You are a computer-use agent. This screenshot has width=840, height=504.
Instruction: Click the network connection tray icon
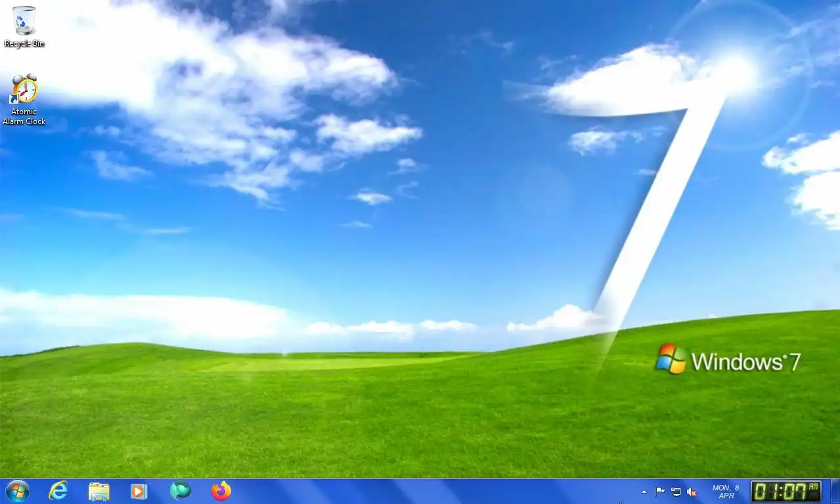click(x=675, y=492)
